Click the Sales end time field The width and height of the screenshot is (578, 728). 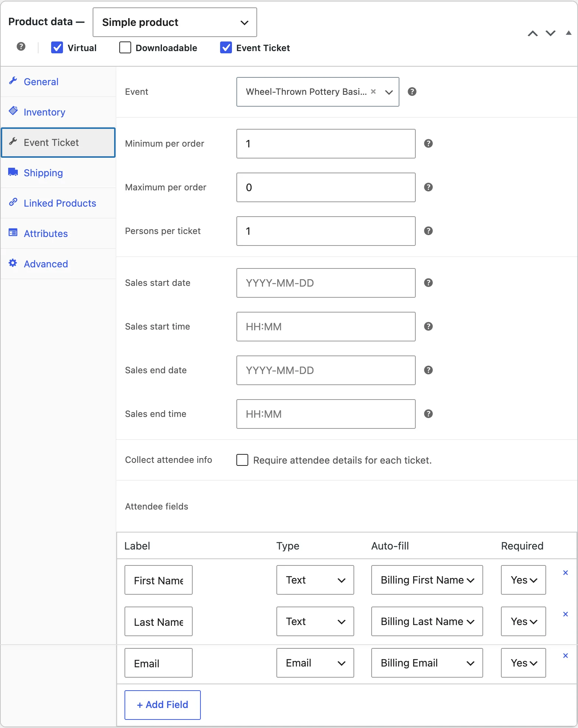326,414
